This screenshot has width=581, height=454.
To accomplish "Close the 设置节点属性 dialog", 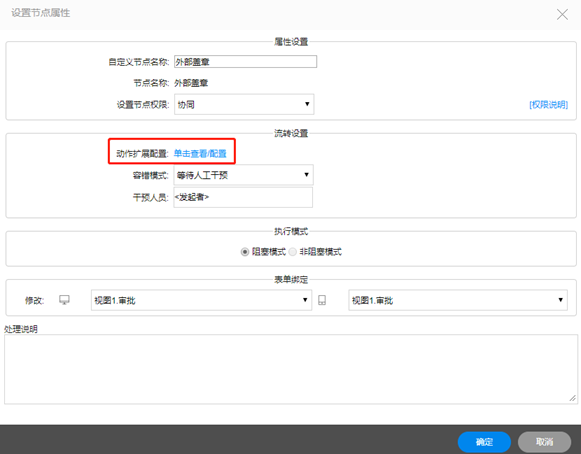I will 562,14.
